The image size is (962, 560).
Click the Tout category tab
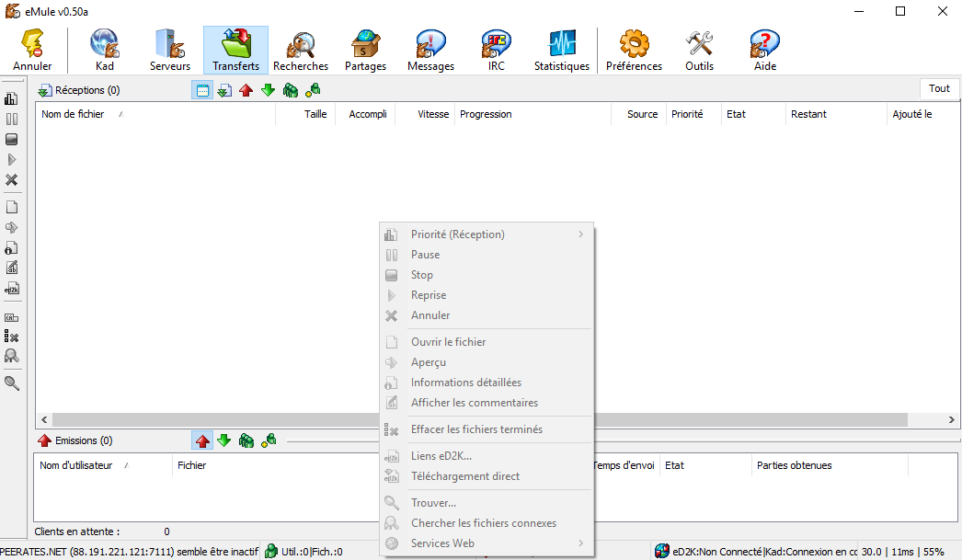tap(939, 89)
